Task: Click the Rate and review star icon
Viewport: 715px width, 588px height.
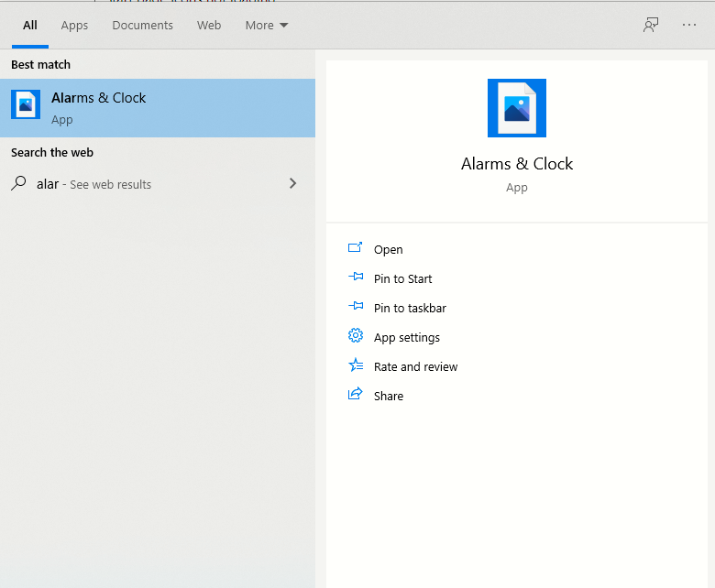Action: pos(356,366)
